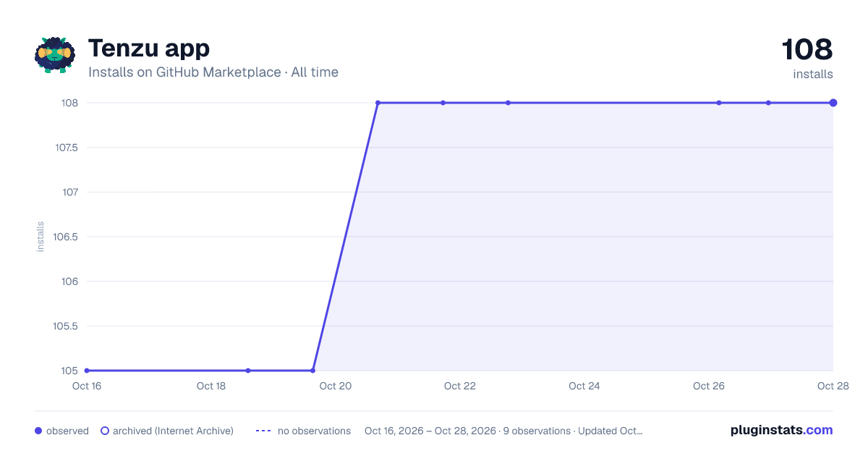This screenshot has height=456, width=868.
Task: Click the Oct 28 x-axis label
Action: tap(832, 386)
